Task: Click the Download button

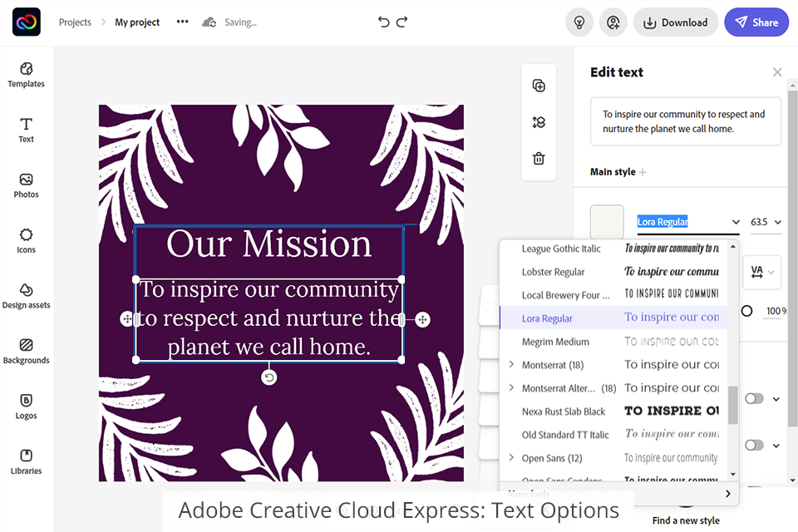Action: pos(675,22)
